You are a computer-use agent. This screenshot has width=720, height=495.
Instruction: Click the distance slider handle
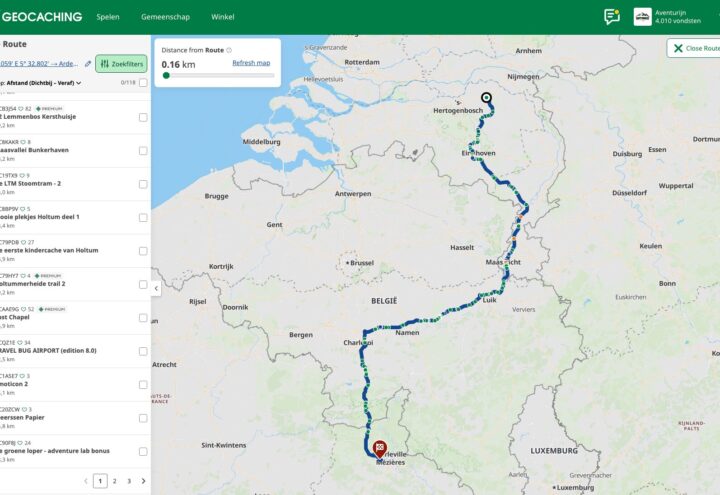point(166,75)
